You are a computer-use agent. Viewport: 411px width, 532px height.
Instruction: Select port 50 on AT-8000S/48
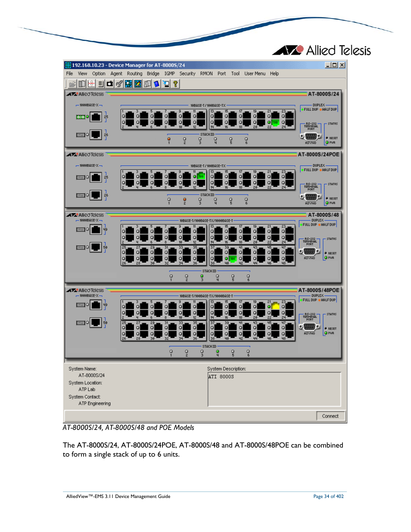(96, 247)
